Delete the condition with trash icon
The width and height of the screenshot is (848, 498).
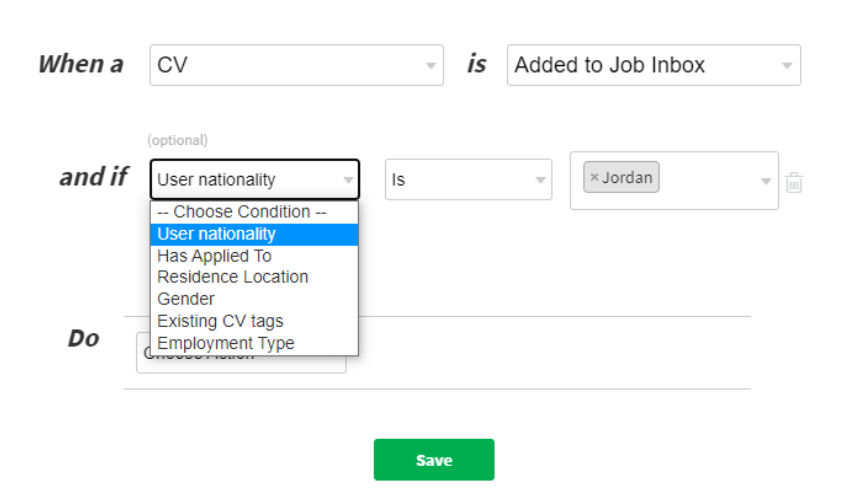[794, 182]
